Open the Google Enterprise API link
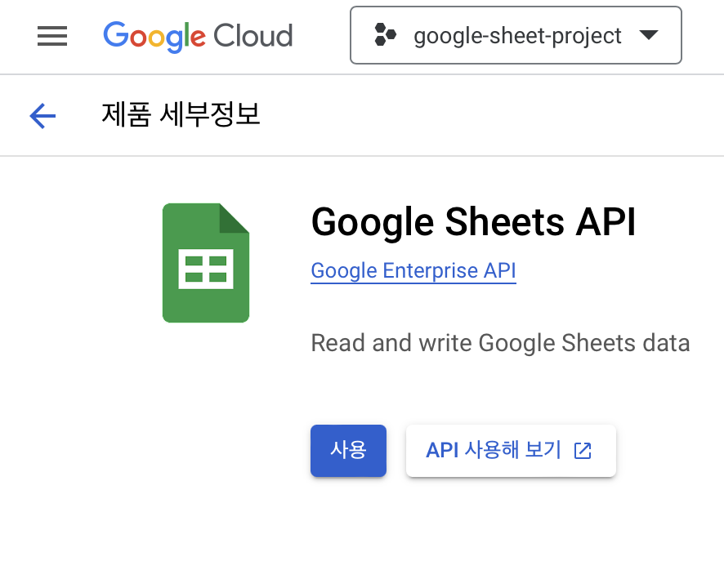Viewport: 724px width, 588px height. click(413, 271)
